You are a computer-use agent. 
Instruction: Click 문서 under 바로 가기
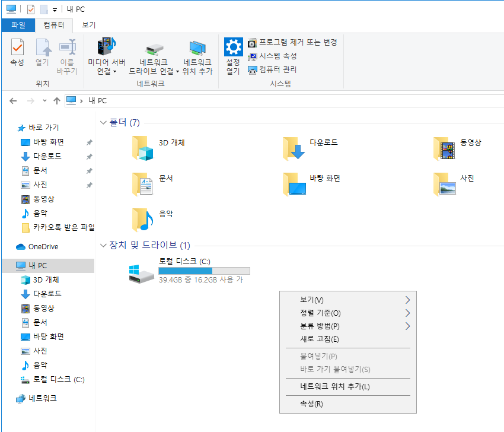tap(40, 170)
